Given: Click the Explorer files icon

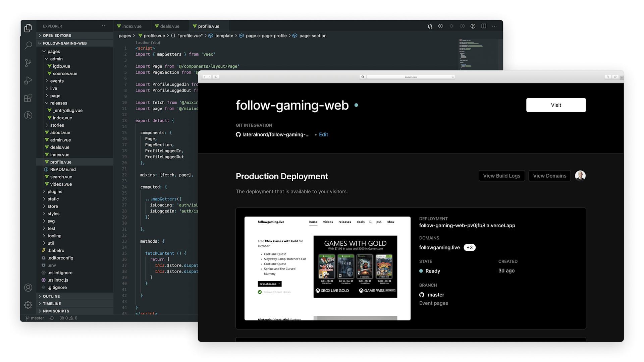Looking at the screenshot, I should point(28,28).
